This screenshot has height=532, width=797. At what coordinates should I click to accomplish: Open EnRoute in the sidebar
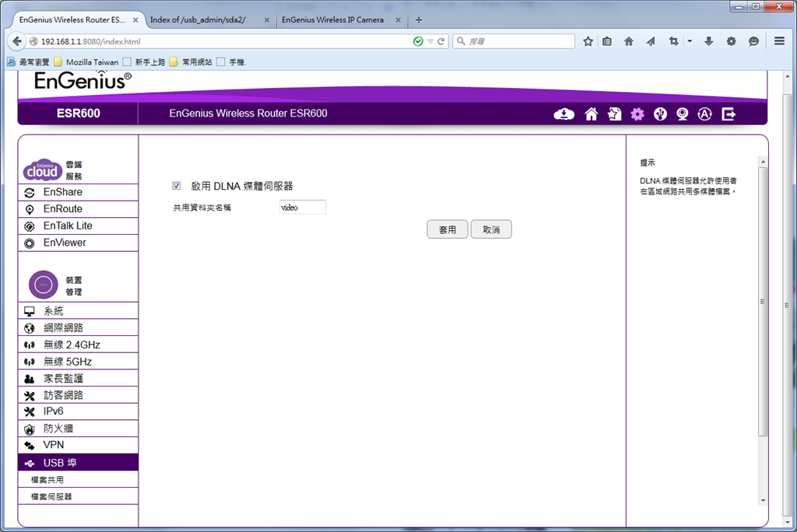click(x=78, y=209)
